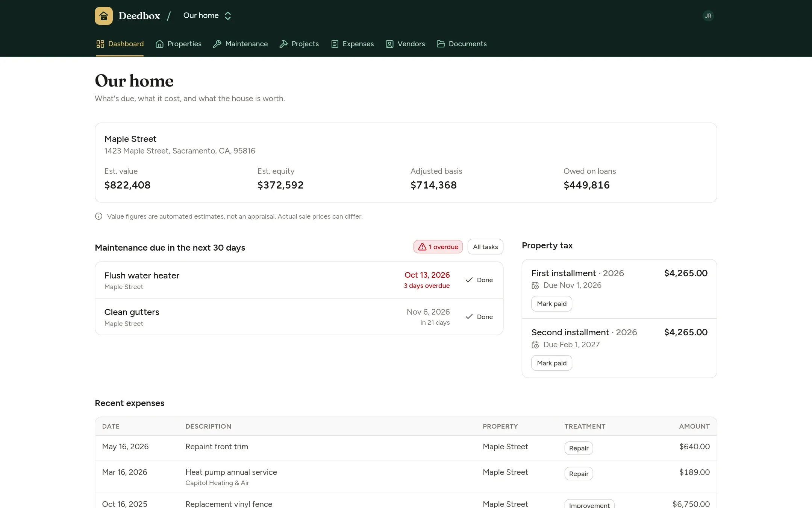Select the Vendors tab
The height and width of the screenshot is (508, 812).
tap(405, 44)
